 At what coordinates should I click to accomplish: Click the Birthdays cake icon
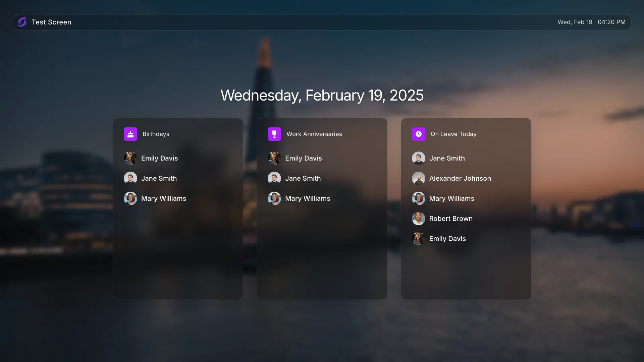point(130,134)
